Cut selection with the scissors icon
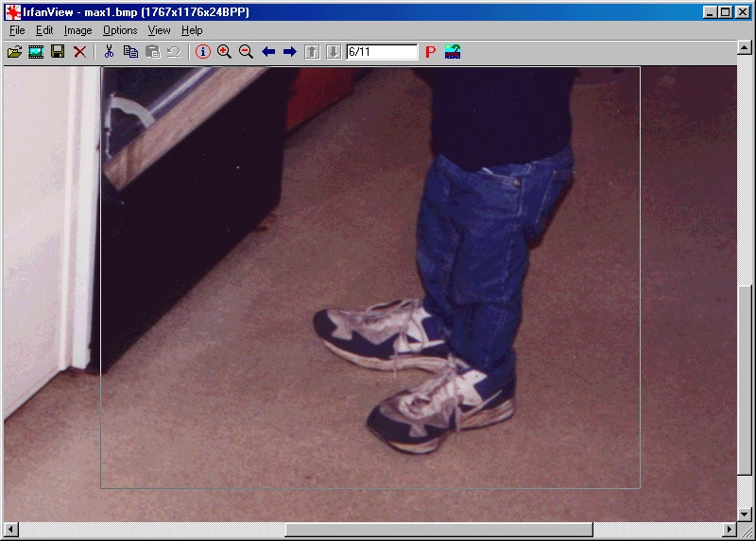Image resolution: width=756 pixels, height=541 pixels. point(109,52)
